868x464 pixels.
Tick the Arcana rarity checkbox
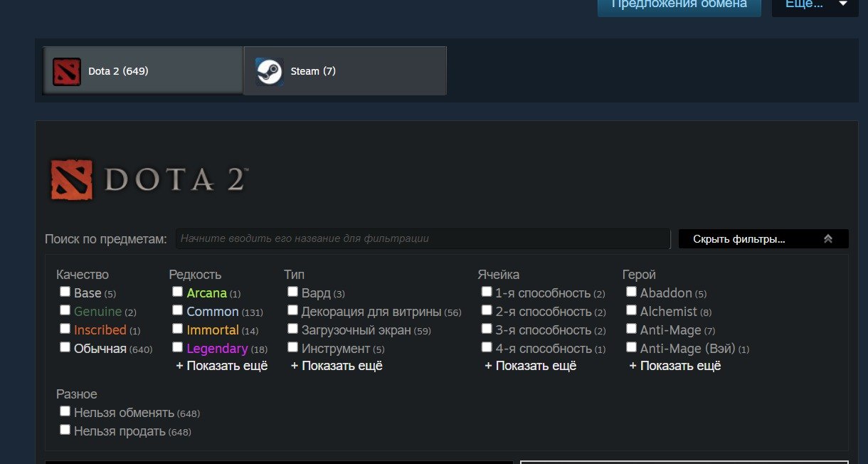tap(178, 292)
